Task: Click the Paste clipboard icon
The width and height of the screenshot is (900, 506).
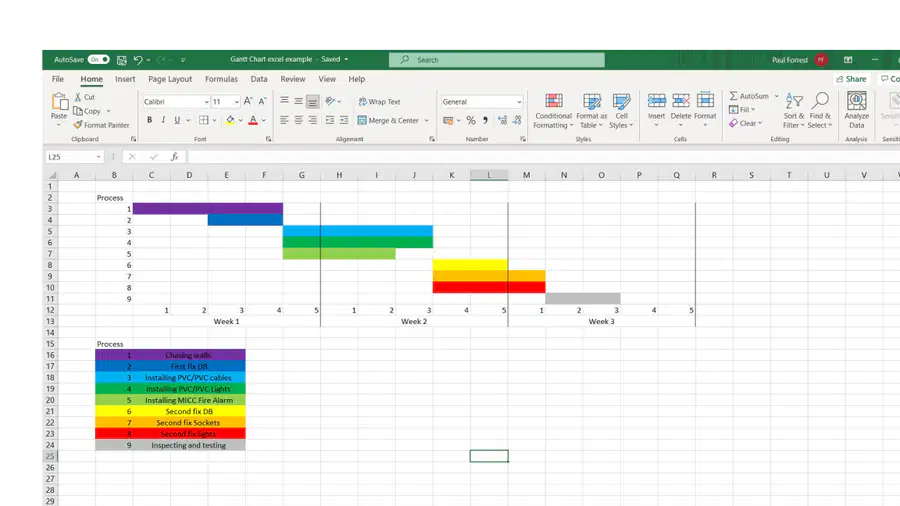Action: [x=59, y=102]
